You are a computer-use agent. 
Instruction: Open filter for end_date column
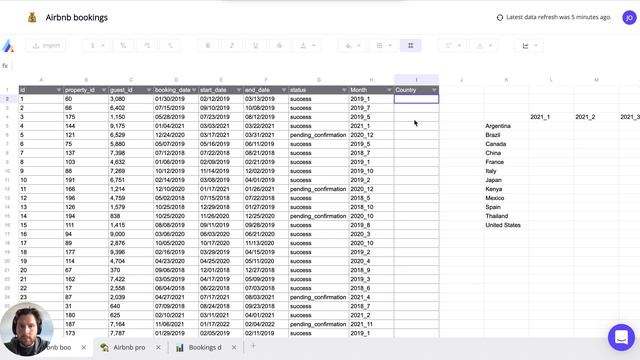(284, 90)
